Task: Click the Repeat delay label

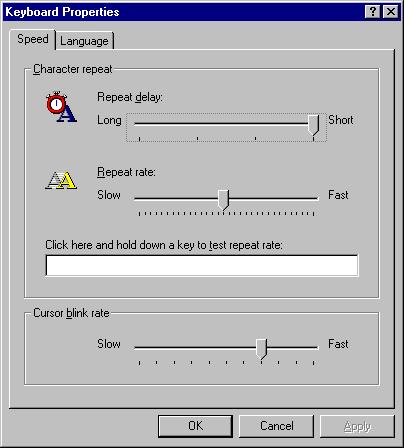Action: [x=130, y=97]
